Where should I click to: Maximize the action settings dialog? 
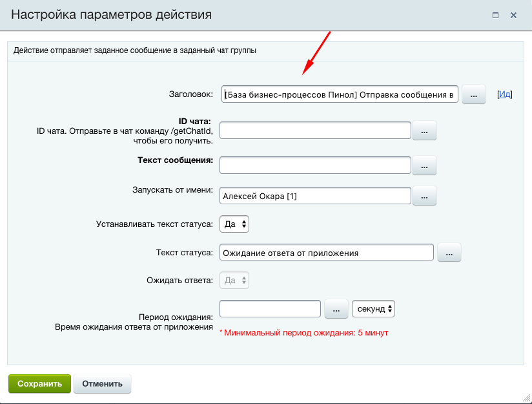[496, 14]
